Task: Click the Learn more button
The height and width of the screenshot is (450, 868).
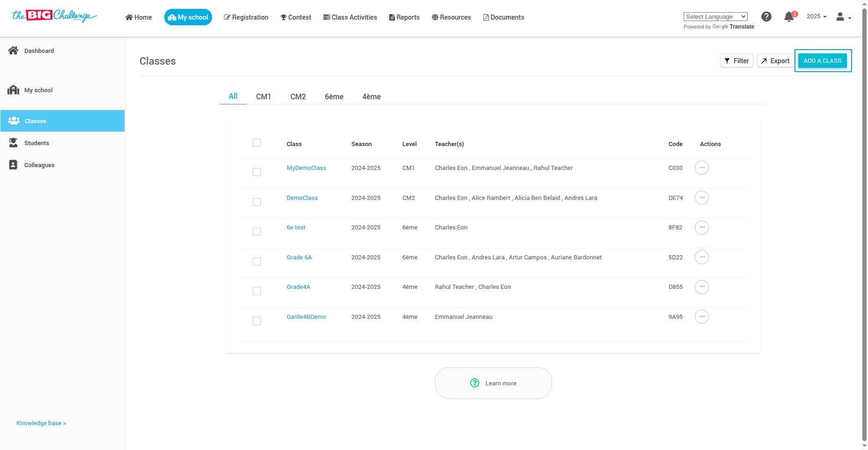Action: 493,383
